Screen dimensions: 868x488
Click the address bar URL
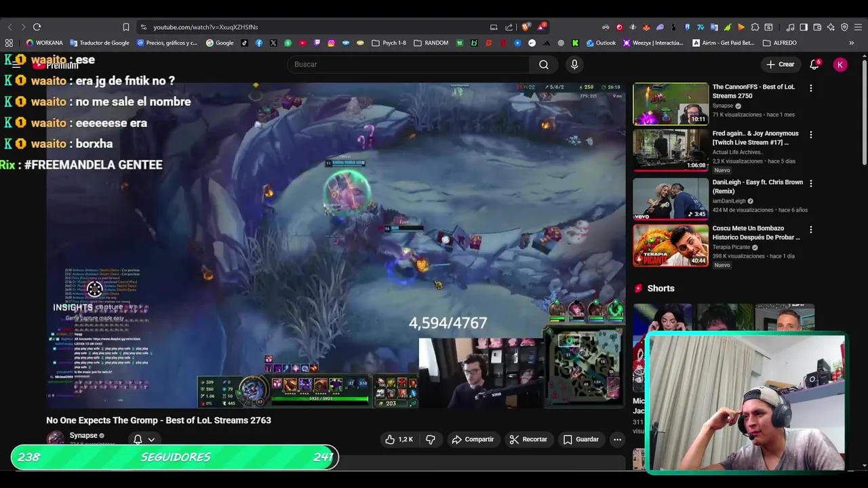coord(205,27)
